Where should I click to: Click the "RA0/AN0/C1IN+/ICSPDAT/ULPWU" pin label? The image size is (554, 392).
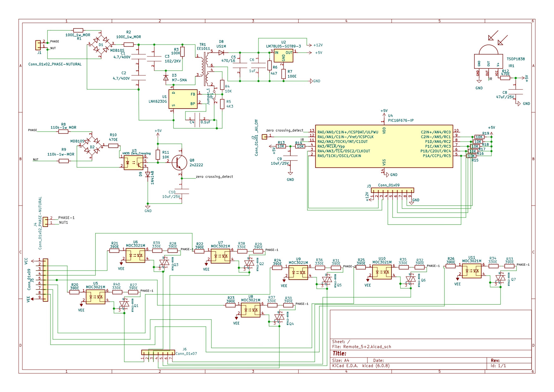click(x=348, y=132)
